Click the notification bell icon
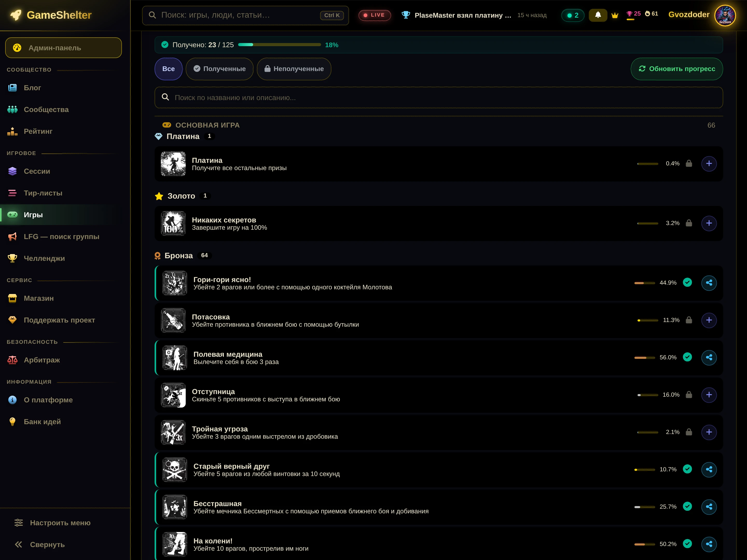Image resolution: width=747 pixels, height=560 pixels. (x=598, y=15)
